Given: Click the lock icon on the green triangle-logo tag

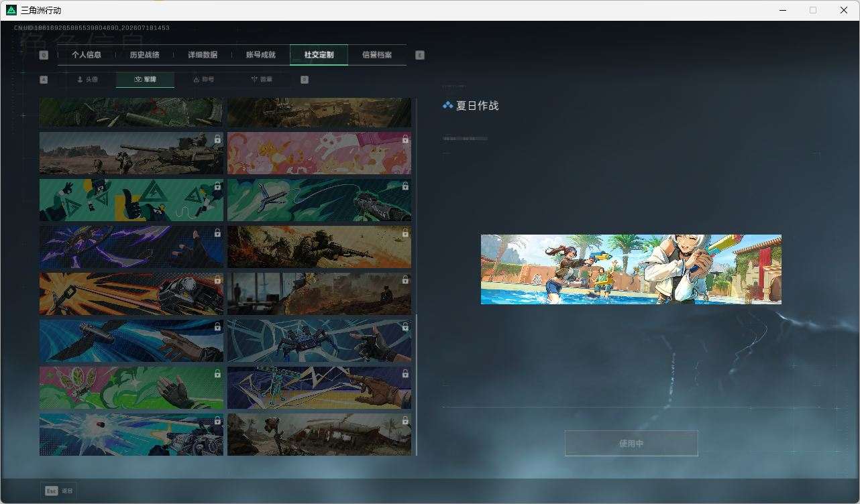Looking at the screenshot, I should click(217, 186).
